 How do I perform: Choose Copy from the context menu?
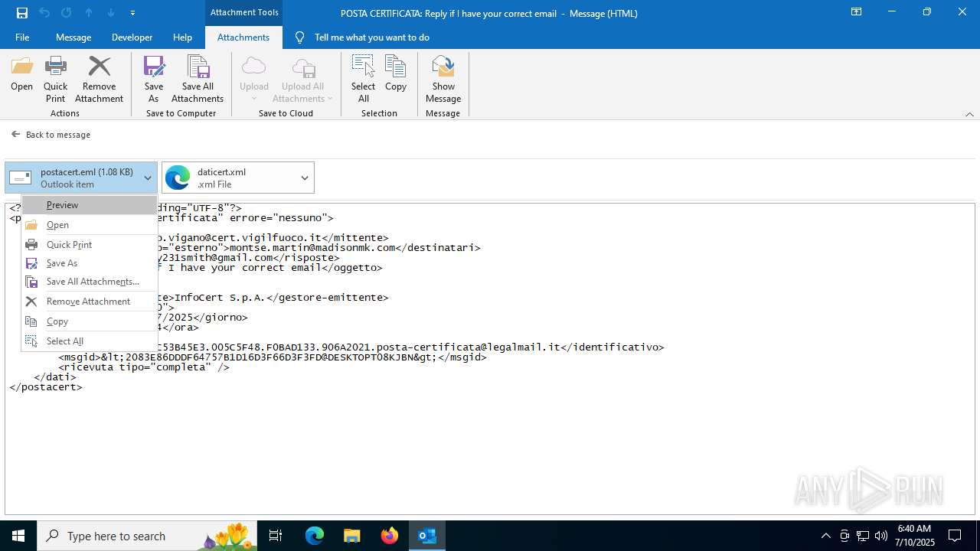click(x=90, y=321)
